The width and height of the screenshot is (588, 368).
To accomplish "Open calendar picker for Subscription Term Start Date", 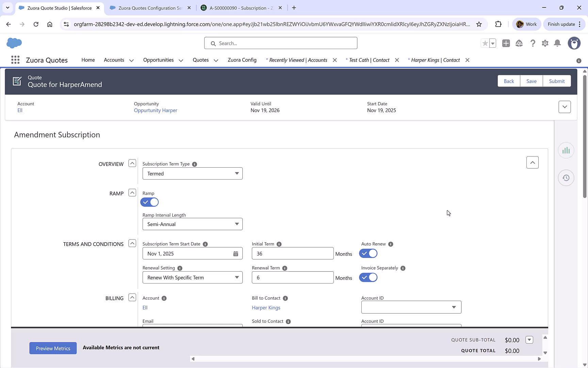I will click(x=236, y=254).
